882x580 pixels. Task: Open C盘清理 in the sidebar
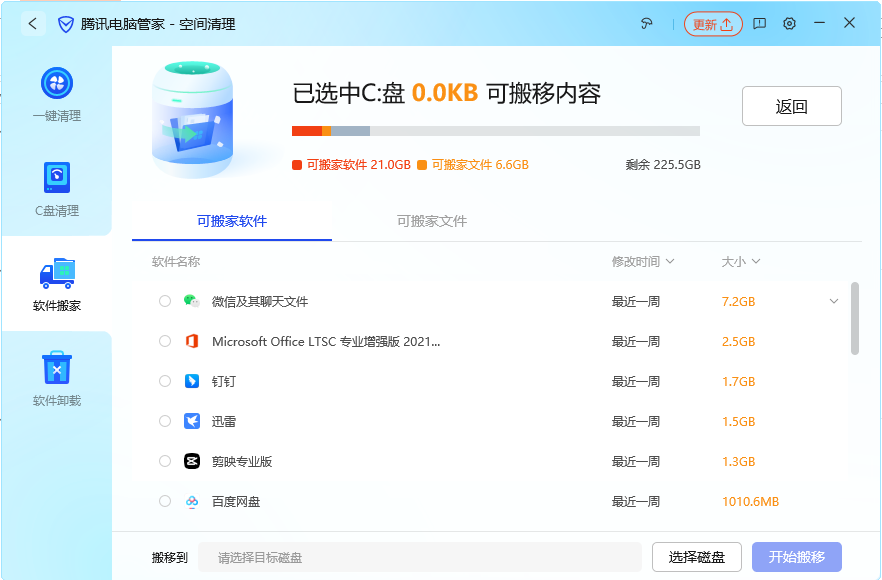[x=56, y=189]
